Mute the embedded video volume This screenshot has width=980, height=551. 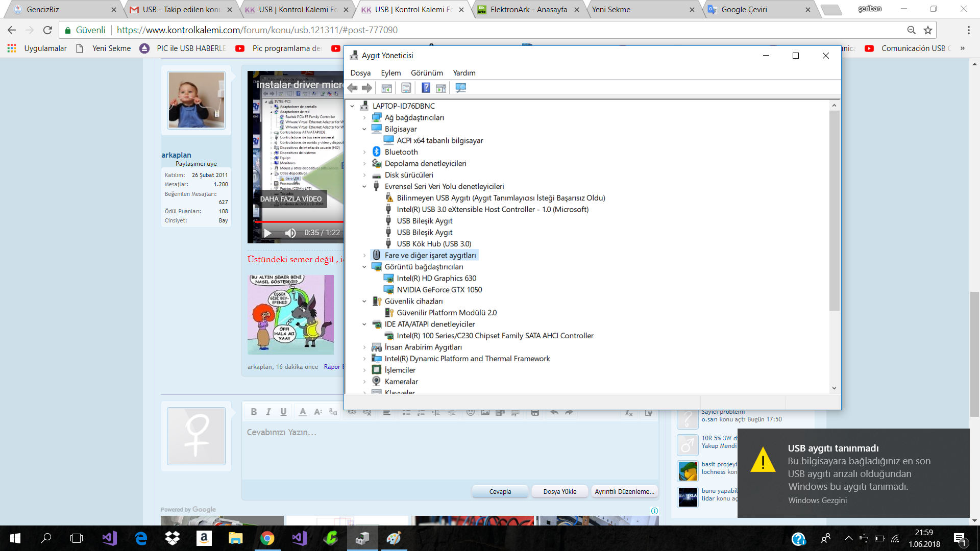[x=290, y=233]
